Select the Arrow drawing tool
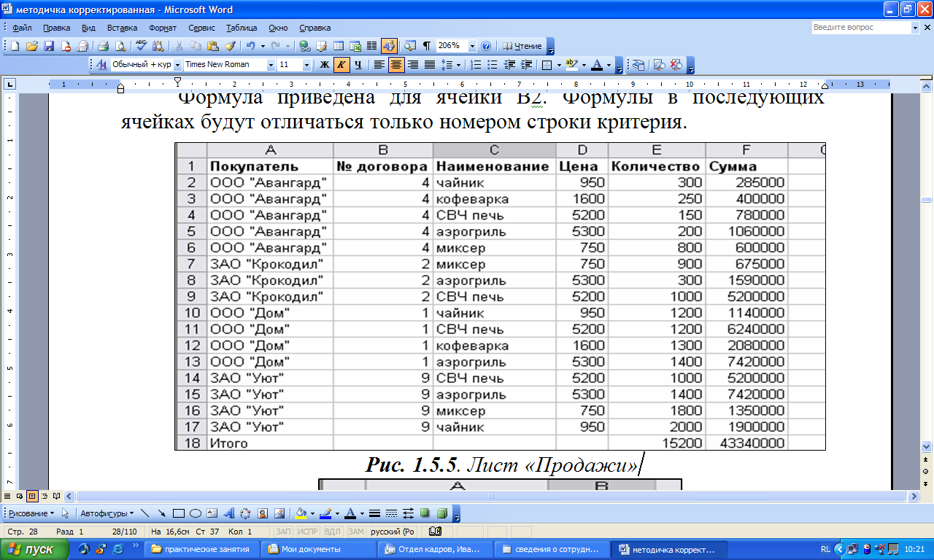Screen dimensions: 934x560 click(x=161, y=513)
